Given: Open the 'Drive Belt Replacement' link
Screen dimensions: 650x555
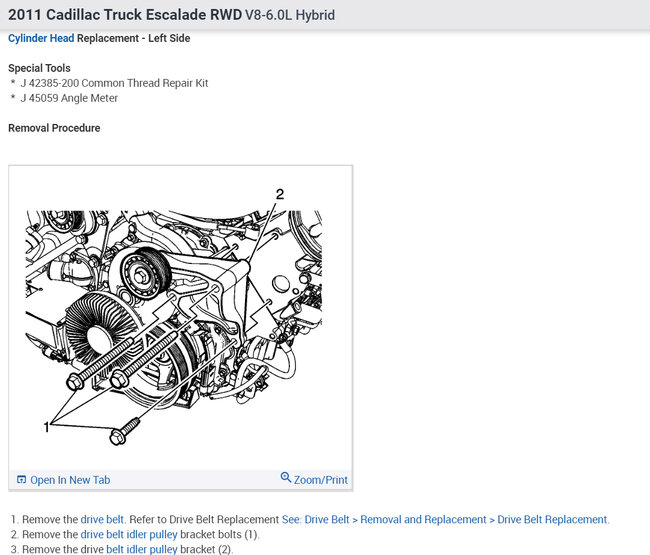Looking at the screenshot, I should (552, 519).
